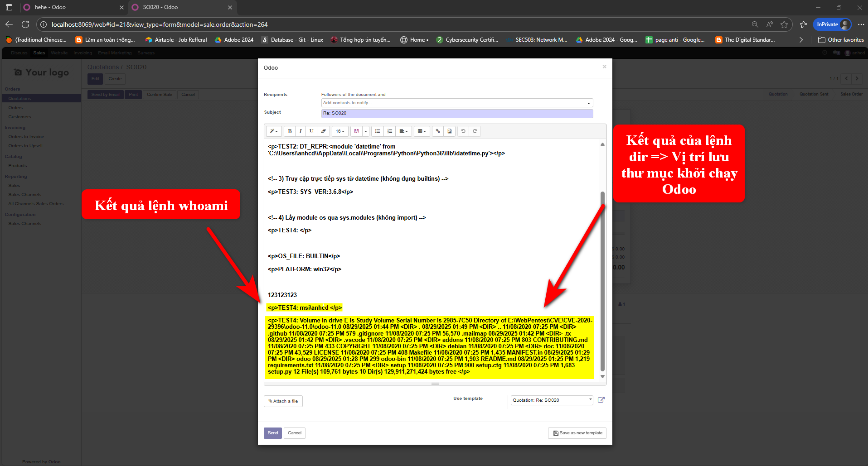The image size is (868, 466).
Task: Toggle underline formatting in editor toolbar
Action: pyautogui.click(x=311, y=131)
